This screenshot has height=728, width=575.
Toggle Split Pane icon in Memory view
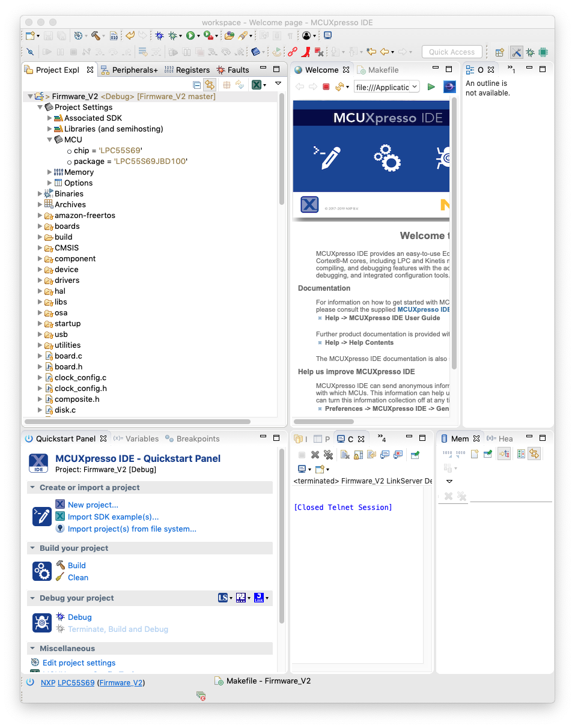521,453
